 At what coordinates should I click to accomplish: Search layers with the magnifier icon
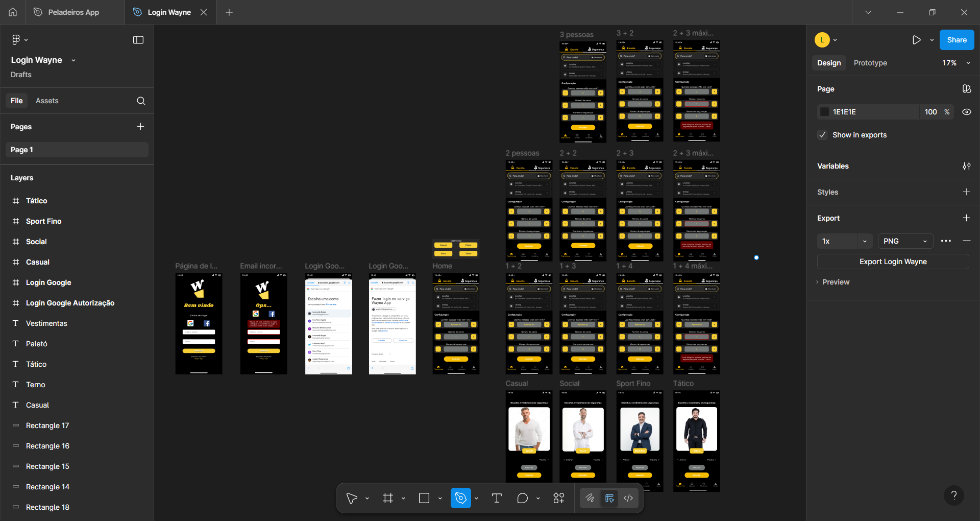click(141, 101)
